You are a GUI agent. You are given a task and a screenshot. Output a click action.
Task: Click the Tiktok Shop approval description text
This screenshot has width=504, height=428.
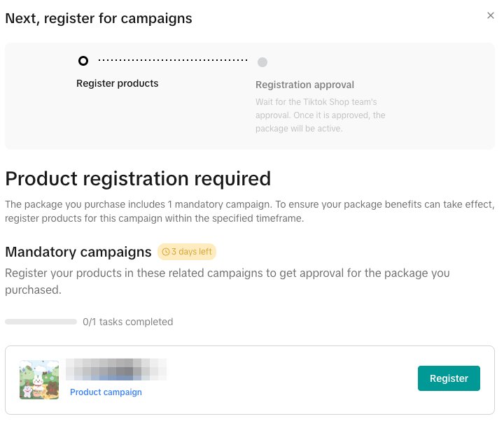(320, 115)
